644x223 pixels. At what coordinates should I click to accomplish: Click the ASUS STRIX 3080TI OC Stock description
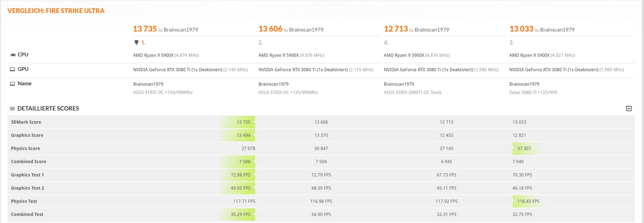413,92
